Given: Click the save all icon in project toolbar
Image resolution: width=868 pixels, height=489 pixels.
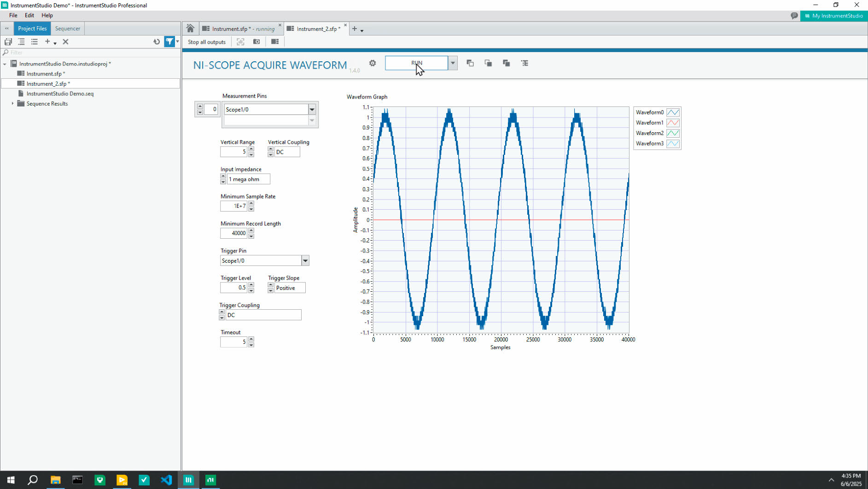Looking at the screenshot, I should pos(8,42).
